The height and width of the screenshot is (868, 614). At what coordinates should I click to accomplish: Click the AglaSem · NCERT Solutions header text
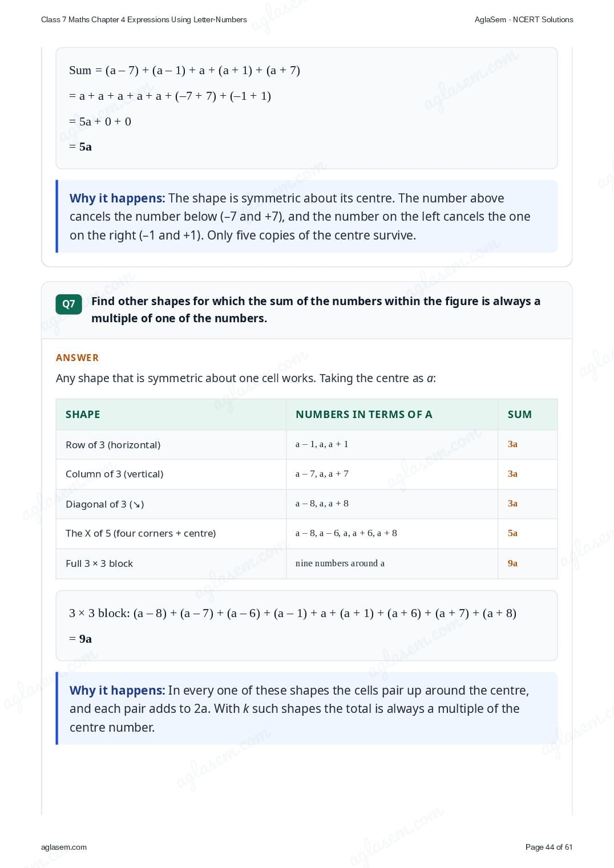click(524, 19)
